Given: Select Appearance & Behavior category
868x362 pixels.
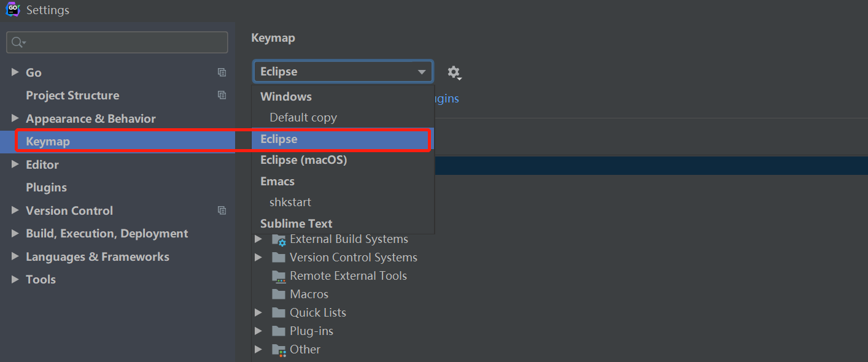Looking at the screenshot, I should click(x=91, y=118).
